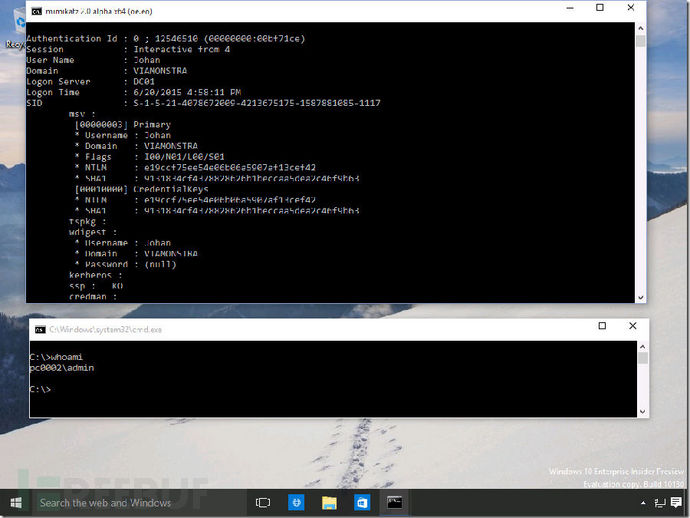Open the Action Center notification icon

pyautogui.click(x=676, y=502)
